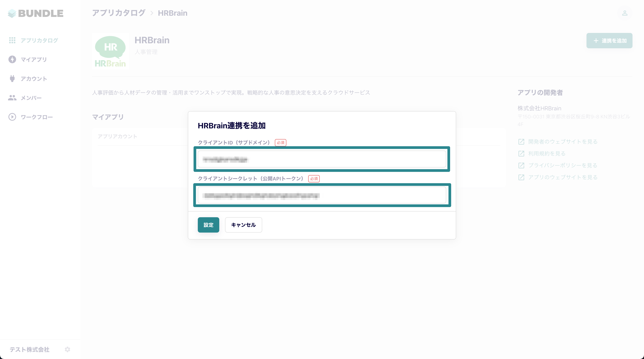Click the 設定 button in the dialog
The height and width of the screenshot is (359, 644).
coord(208,225)
